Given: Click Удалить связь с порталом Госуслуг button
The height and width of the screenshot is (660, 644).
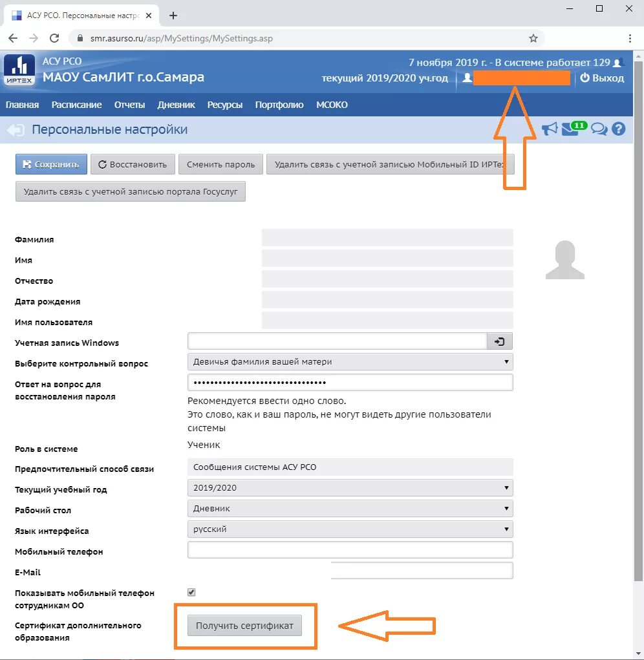Looking at the screenshot, I should tap(131, 191).
